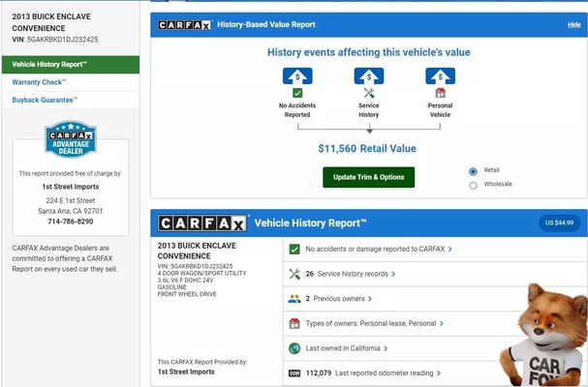The height and width of the screenshot is (387, 588).
Task: Click the GASOLINE fuel type text
Action: click(171, 287)
